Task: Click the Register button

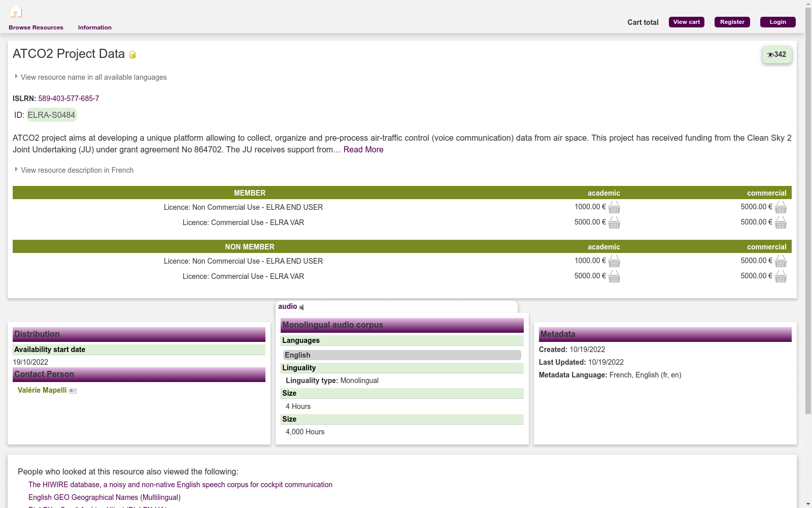Action: [x=732, y=22]
